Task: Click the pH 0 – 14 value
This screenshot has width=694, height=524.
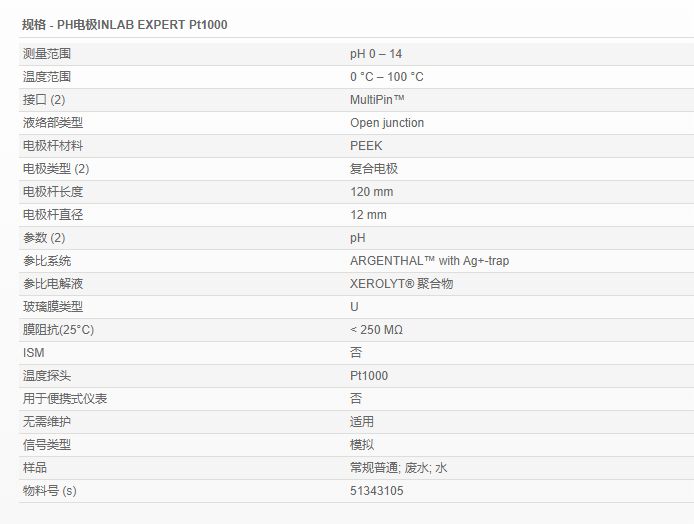Action: point(376,54)
